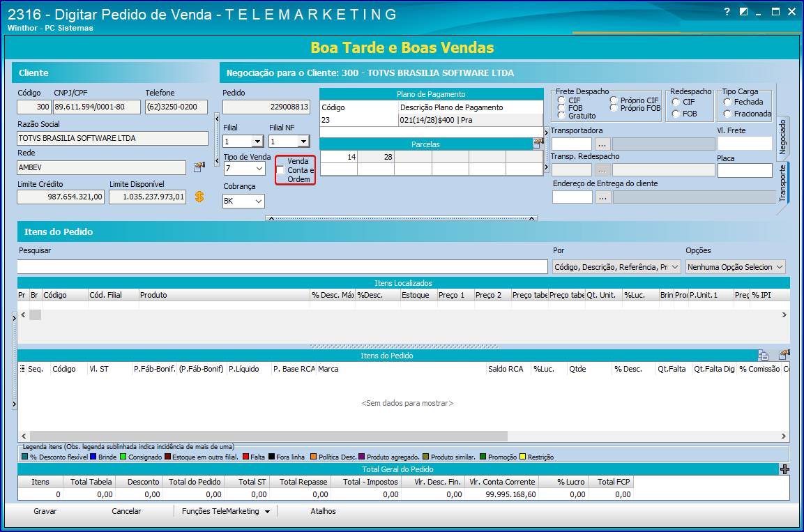Click right scroll arrow of Itens Localizados
Image resolution: width=804 pixels, height=532 pixels.
pos(784,314)
